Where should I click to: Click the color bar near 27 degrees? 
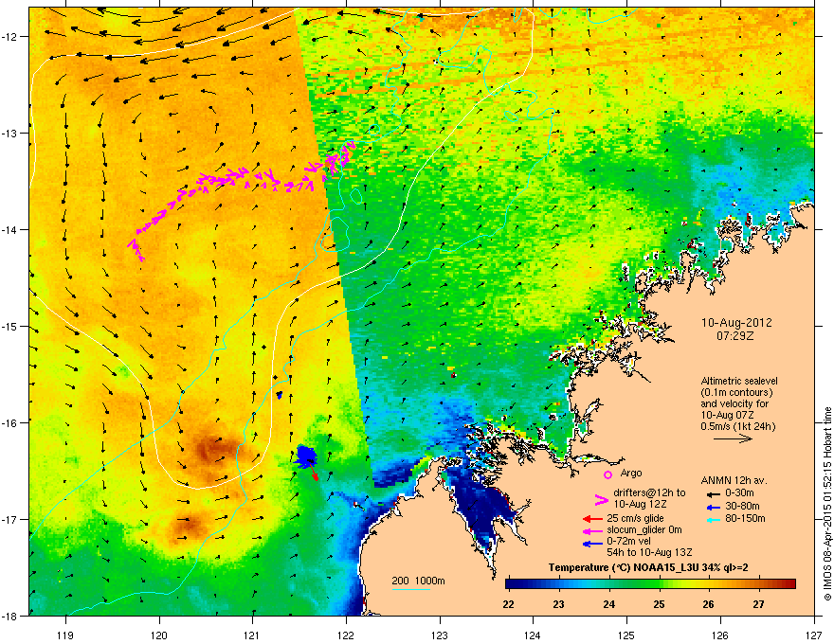tap(759, 584)
